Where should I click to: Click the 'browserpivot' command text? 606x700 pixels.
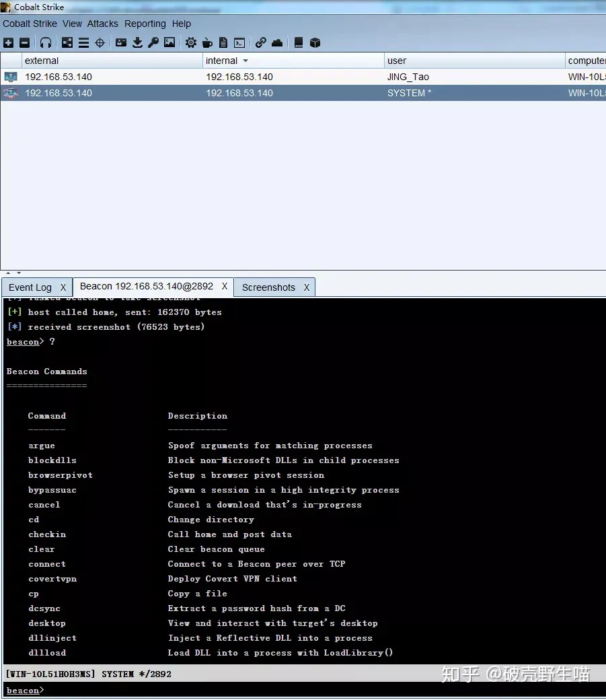pos(61,475)
